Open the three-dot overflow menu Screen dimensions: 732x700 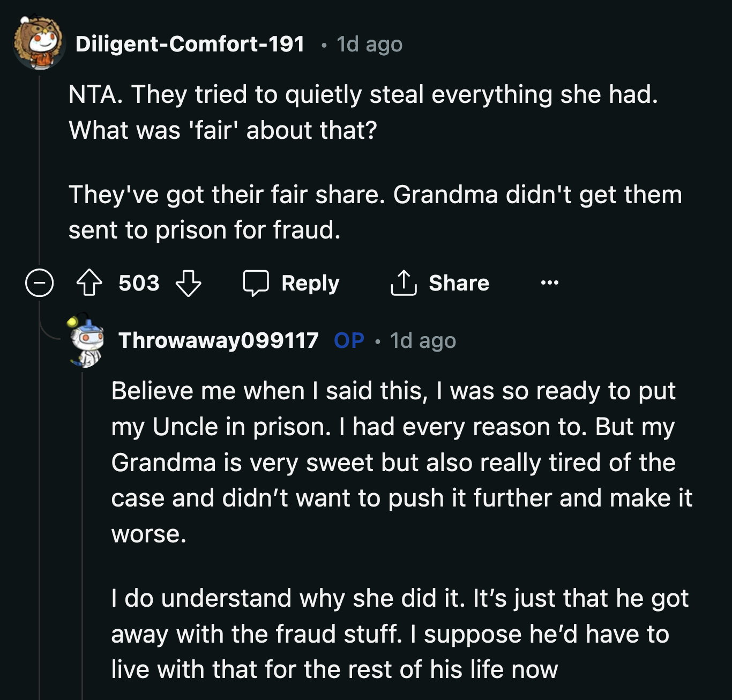(x=551, y=282)
